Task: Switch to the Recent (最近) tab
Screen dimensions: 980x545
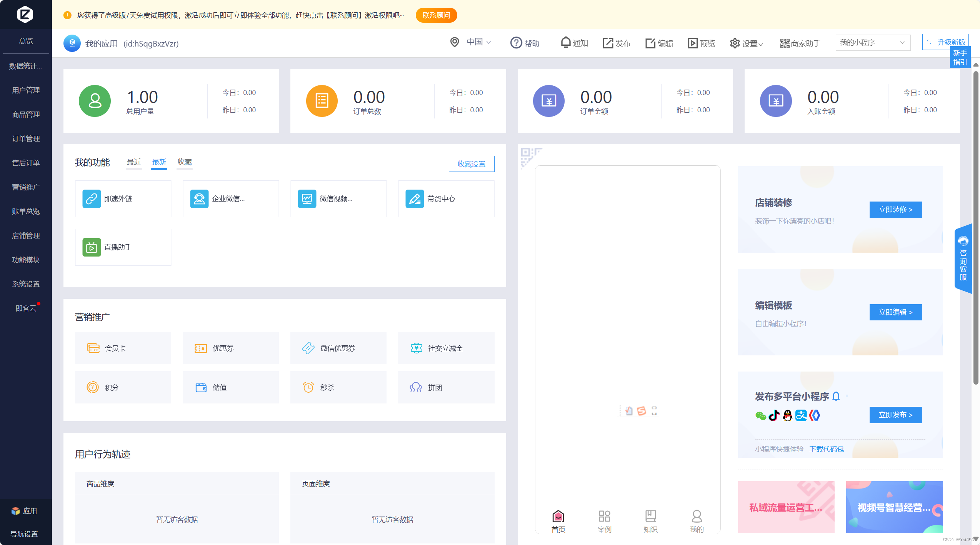Action: click(134, 162)
